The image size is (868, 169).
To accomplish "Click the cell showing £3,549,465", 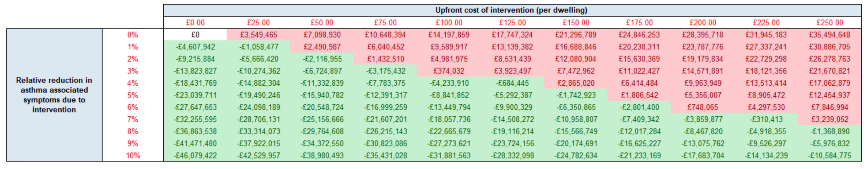I will (x=258, y=35).
